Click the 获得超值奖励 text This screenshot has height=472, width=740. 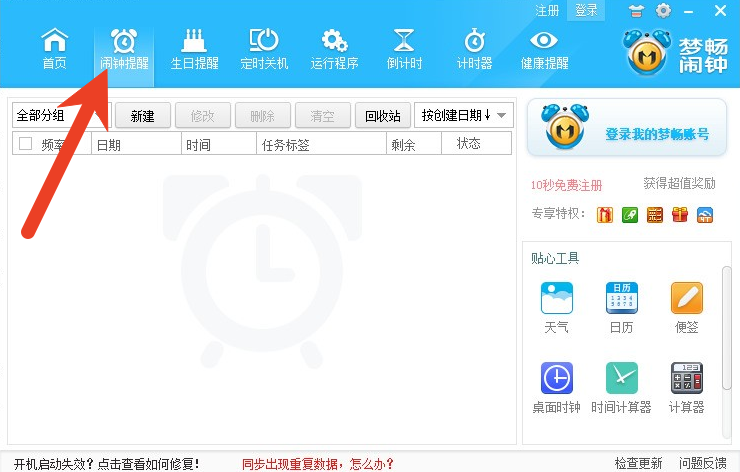[x=679, y=183]
